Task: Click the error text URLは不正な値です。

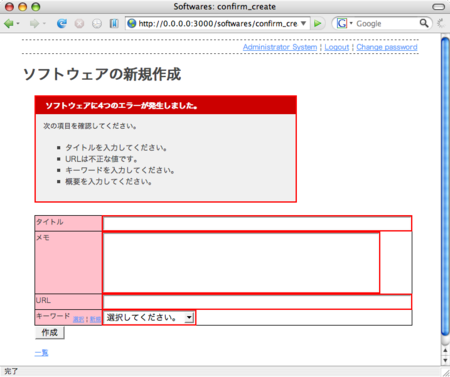Action: click(101, 159)
